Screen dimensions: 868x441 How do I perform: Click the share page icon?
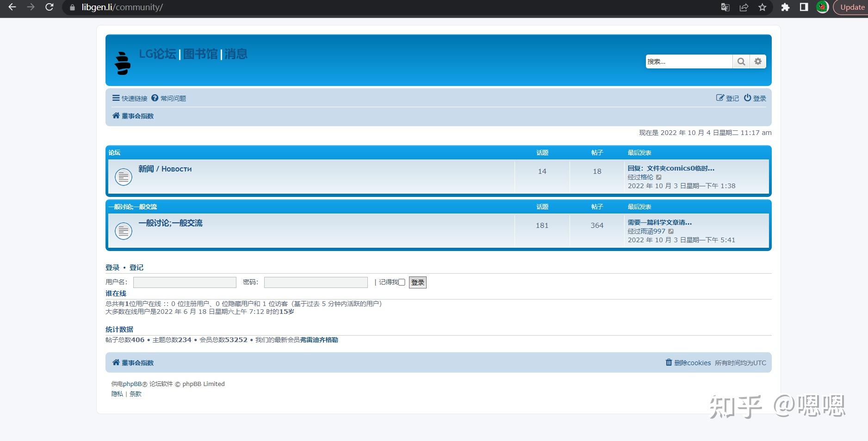[744, 7]
